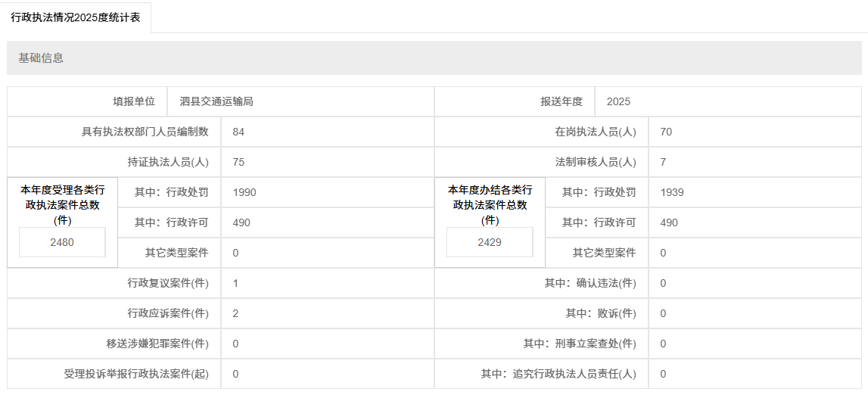The width and height of the screenshot is (868, 395).
Task: Click the accepted 行政处罚 value 1990
Action: click(244, 192)
